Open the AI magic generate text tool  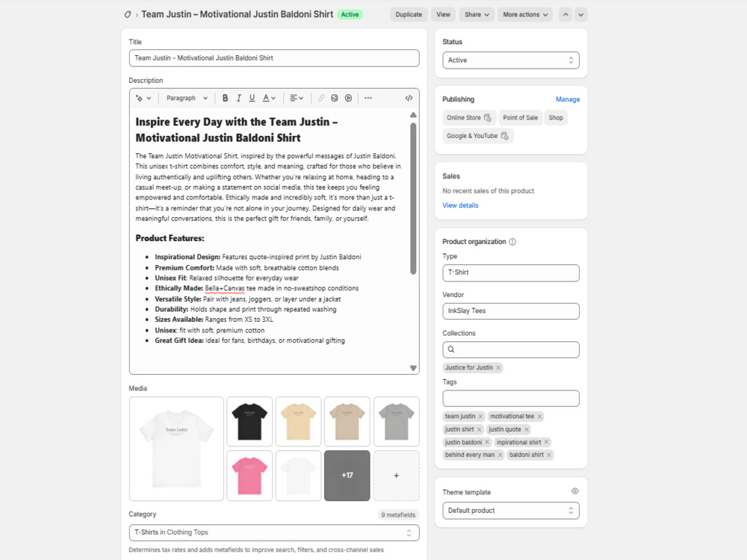click(143, 98)
